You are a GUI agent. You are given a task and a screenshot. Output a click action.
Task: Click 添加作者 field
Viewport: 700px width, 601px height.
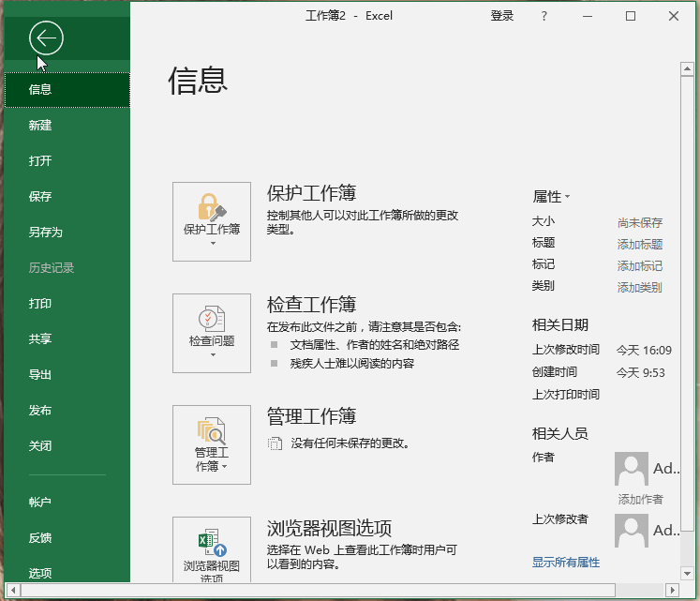[x=641, y=499]
